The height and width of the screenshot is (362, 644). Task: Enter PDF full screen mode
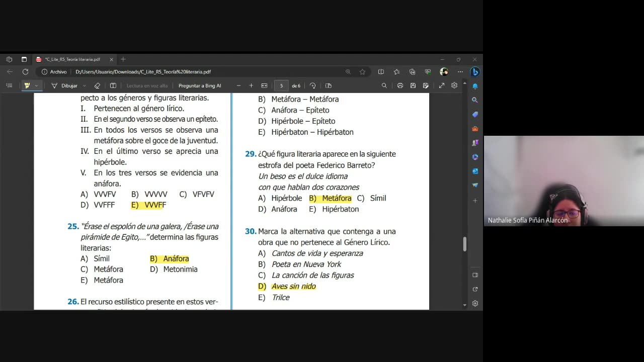(x=442, y=85)
